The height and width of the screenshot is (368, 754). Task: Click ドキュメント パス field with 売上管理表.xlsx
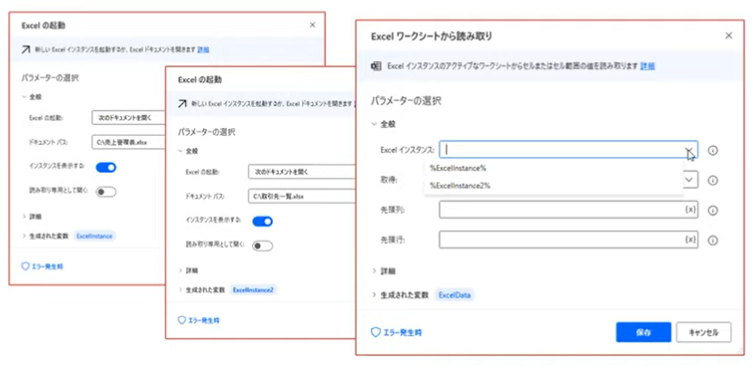coord(128,142)
